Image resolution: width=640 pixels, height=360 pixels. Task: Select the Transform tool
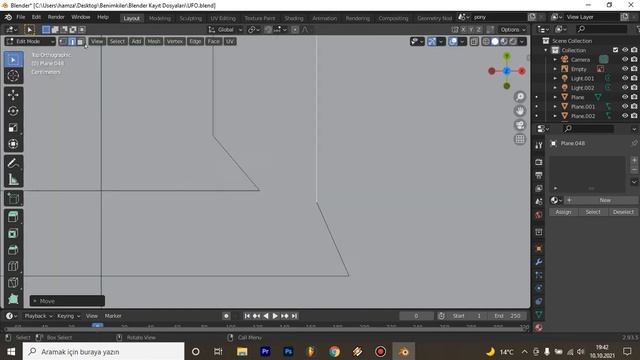(x=13, y=144)
